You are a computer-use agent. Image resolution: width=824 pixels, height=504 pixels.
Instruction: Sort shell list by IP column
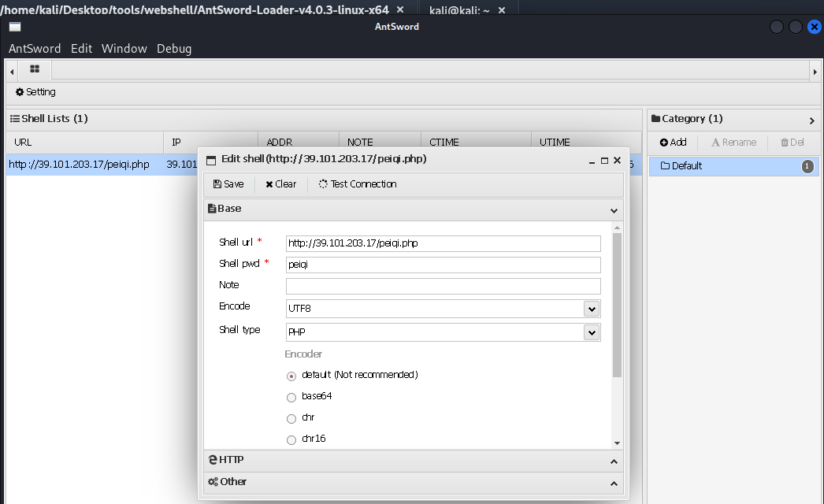pos(211,143)
